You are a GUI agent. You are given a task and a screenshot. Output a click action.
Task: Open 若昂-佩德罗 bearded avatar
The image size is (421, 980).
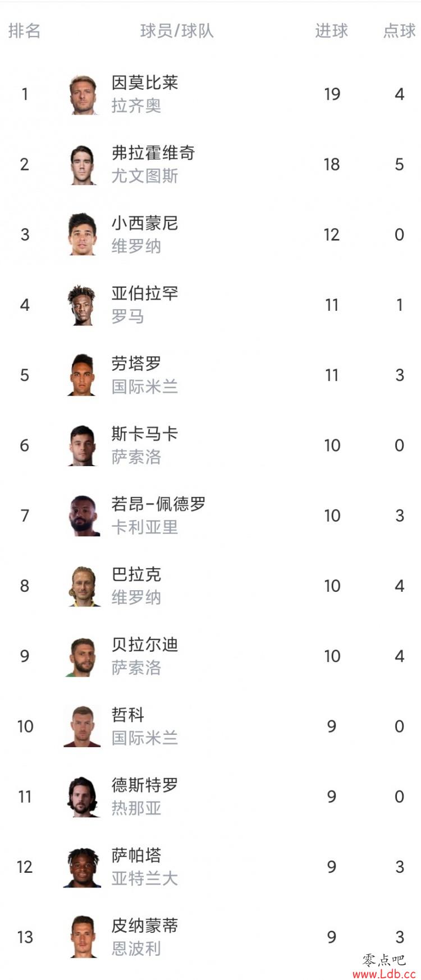pos(83,516)
